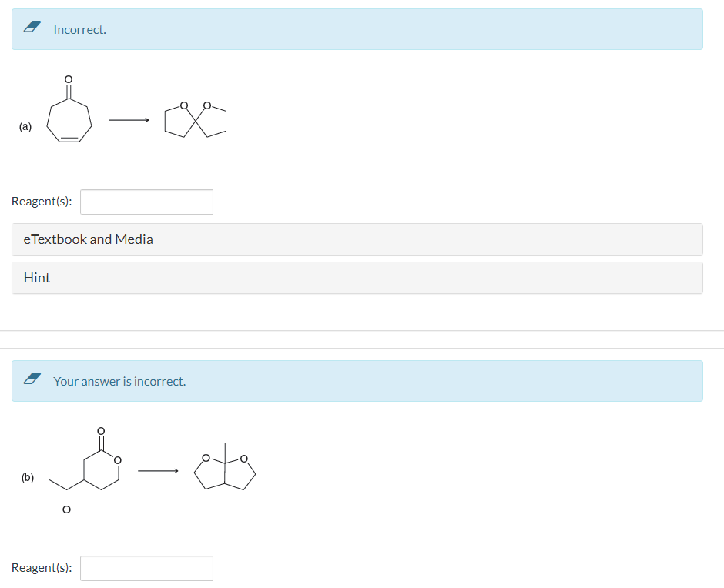
Task: Select the part (b) label
Action: [28, 479]
